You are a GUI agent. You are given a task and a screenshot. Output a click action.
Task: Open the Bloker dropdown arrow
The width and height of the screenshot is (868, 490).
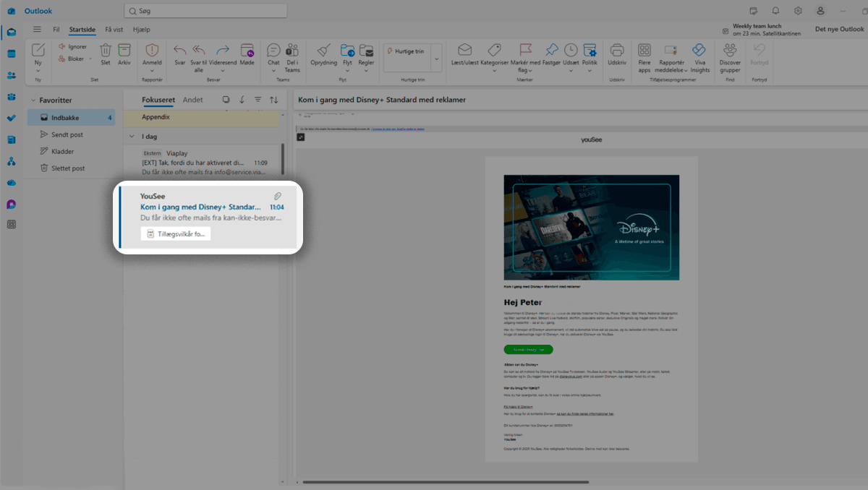90,59
